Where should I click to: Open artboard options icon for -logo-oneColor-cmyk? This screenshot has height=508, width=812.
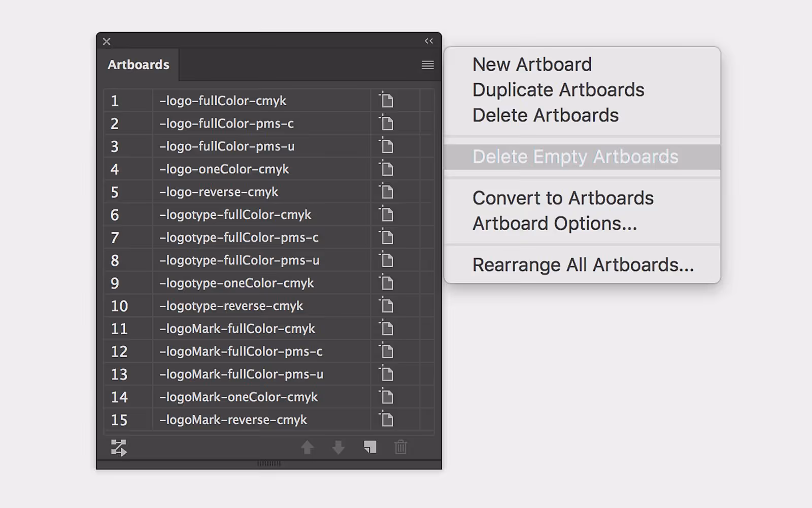(x=386, y=169)
